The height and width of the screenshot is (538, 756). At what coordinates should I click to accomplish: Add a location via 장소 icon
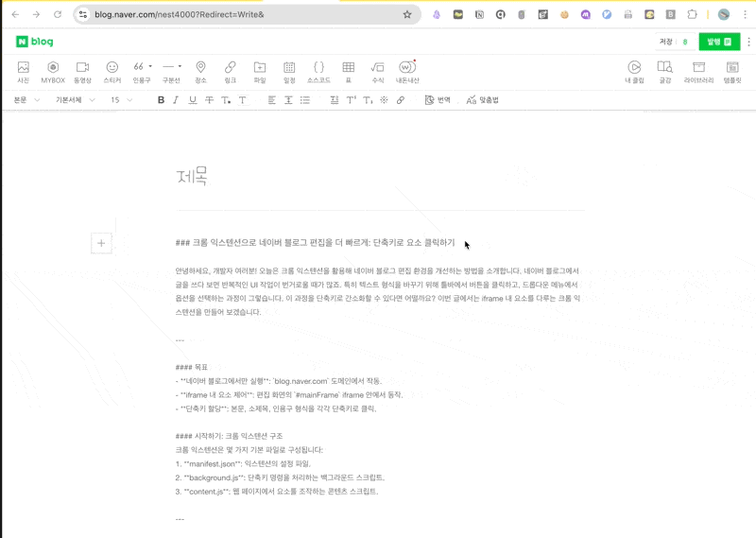point(200,72)
